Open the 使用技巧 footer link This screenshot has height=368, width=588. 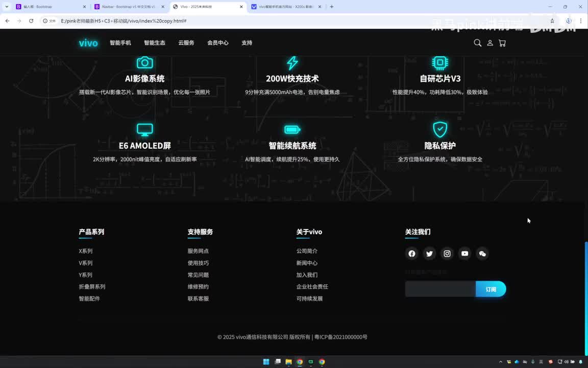198,263
